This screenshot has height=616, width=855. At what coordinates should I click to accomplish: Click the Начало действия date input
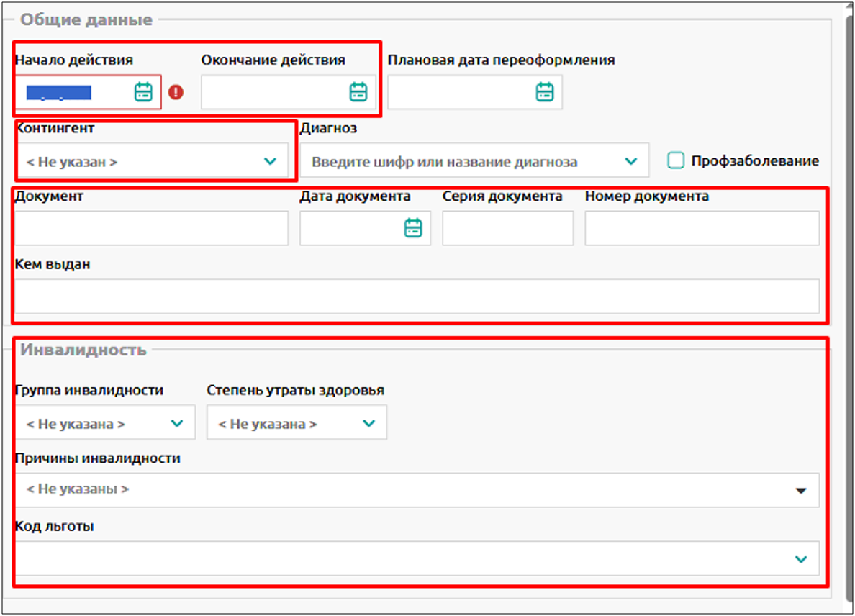[72, 92]
